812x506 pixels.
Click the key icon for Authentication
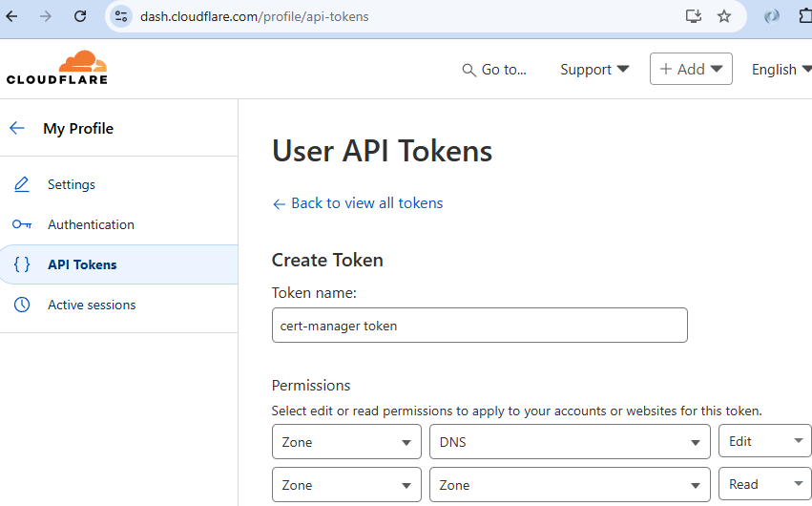tap(22, 224)
